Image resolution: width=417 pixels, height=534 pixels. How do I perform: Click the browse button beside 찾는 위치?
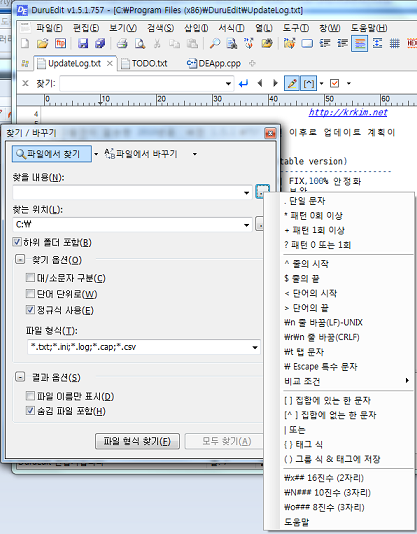coord(259,224)
